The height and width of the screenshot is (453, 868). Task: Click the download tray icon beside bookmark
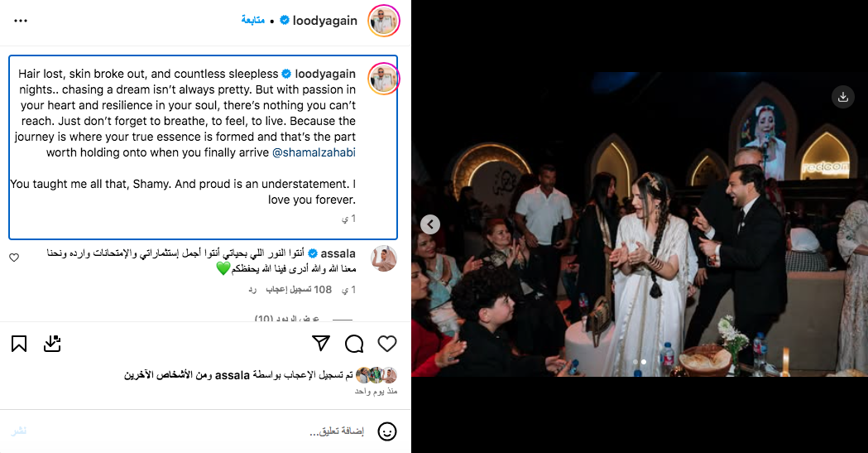[x=52, y=344]
